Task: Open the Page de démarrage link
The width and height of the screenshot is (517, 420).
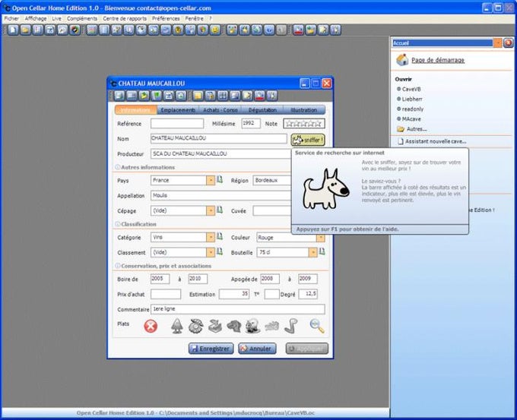Action: click(x=438, y=60)
